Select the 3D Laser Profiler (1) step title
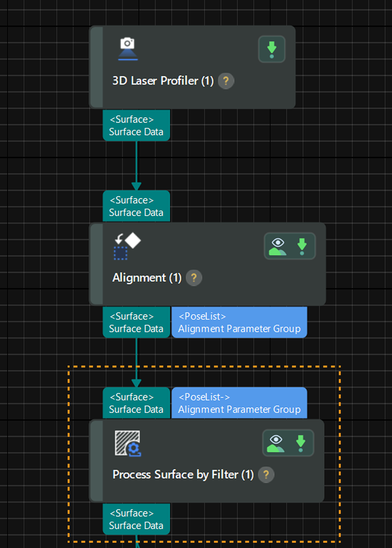The image size is (392, 548). point(163,81)
